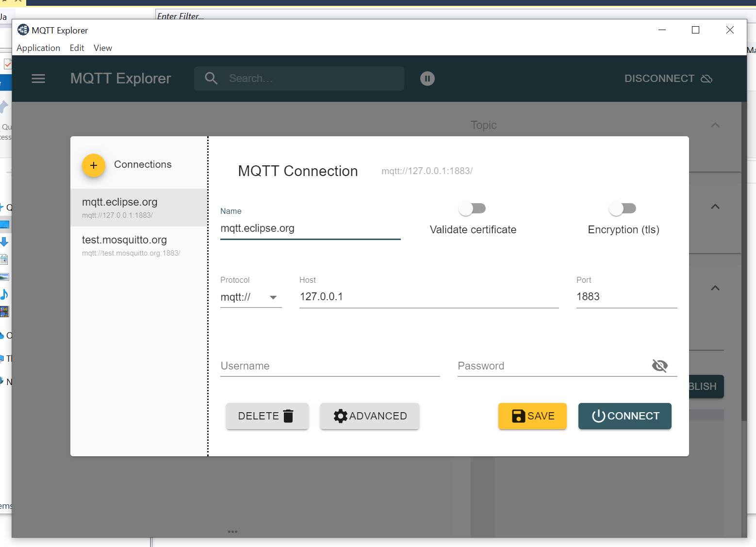Click the Host input field
Viewport: 756px width, 547px height.
[429, 297]
